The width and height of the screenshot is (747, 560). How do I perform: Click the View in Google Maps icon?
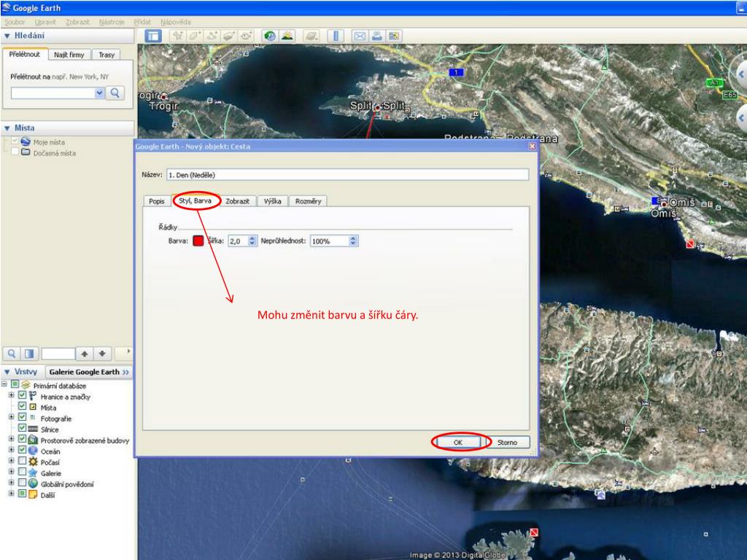point(394,36)
